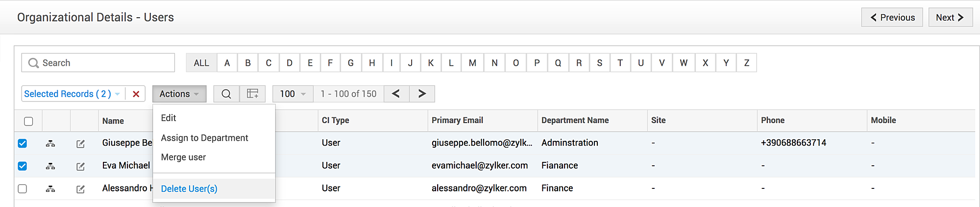980x207 pixels.
Task: Choose Delete User(s) from Actions menu
Action: click(x=189, y=189)
